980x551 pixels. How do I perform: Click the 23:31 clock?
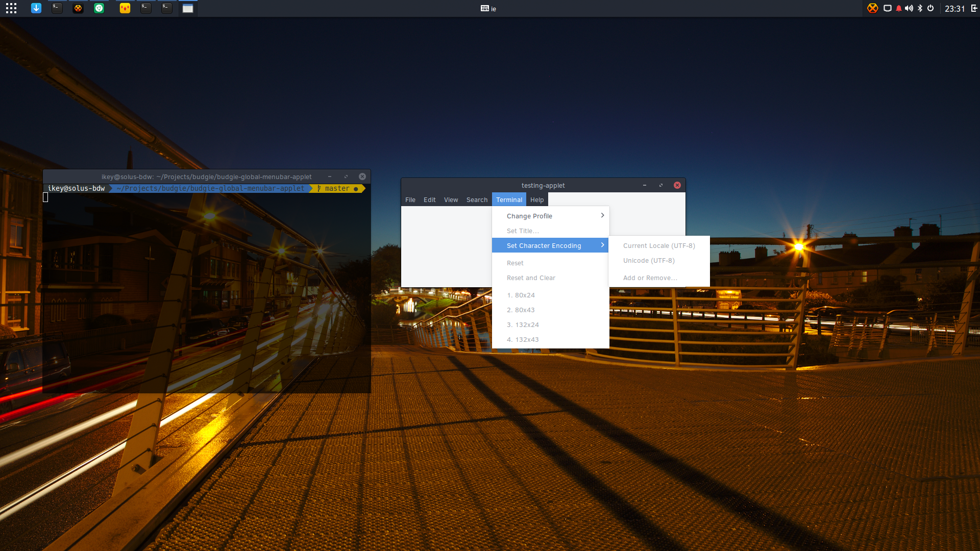tap(954, 9)
